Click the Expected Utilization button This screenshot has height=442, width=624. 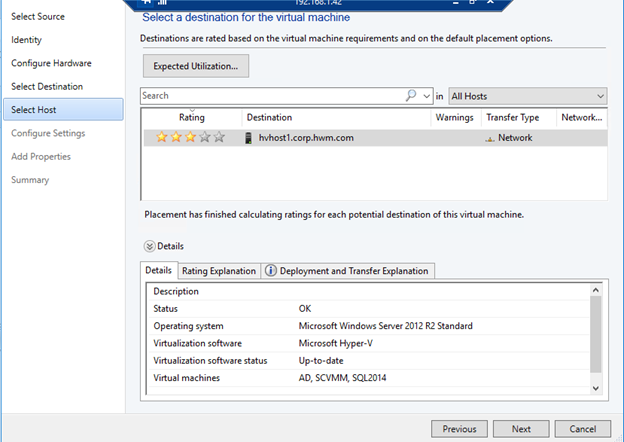pos(196,66)
